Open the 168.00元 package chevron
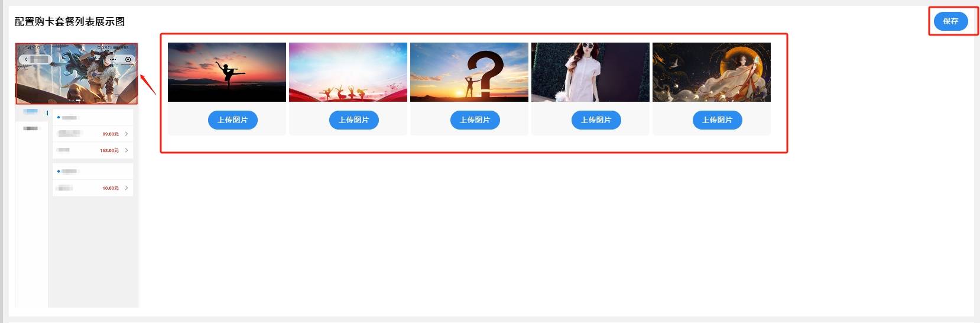The width and height of the screenshot is (980, 323). click(126, 150)
